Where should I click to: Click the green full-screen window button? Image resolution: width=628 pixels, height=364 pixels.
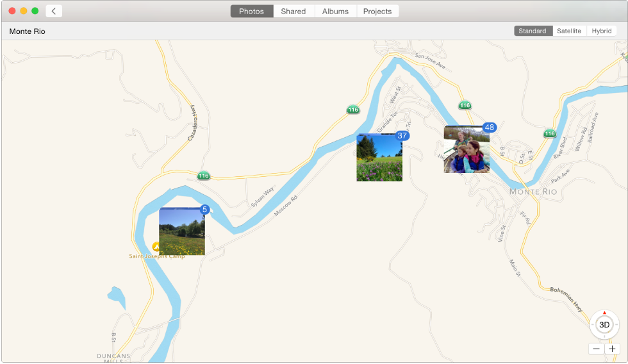pyautogui.click(x=35, y=11)
